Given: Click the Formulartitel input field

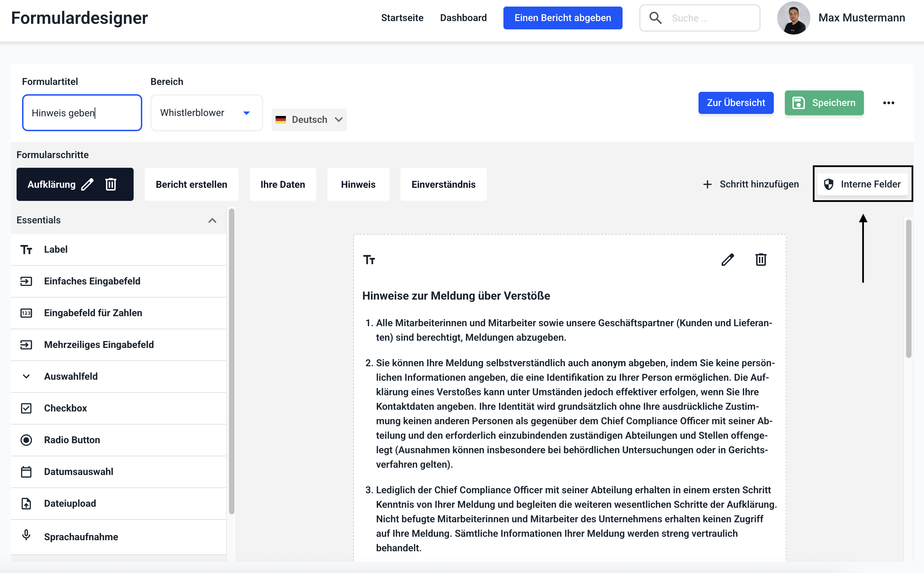Looking at the screenshot, I should 82,113.
